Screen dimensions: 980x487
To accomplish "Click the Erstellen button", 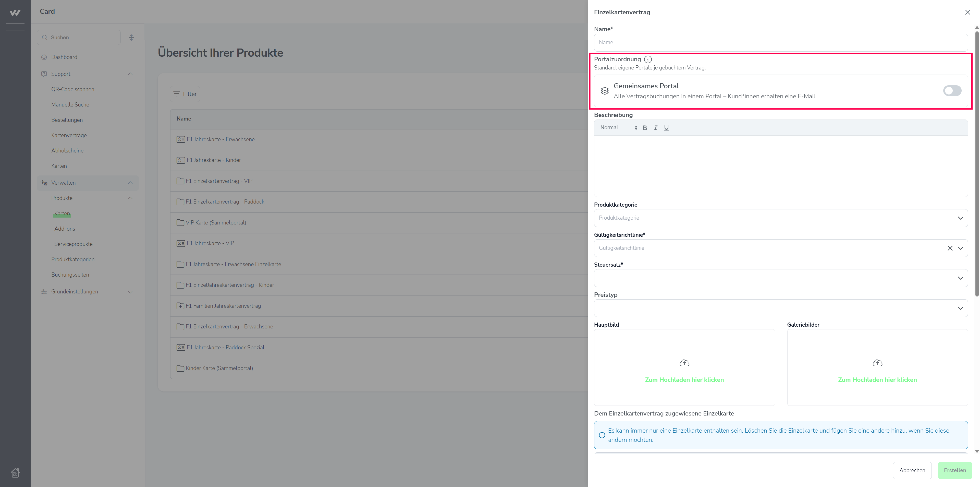I will point(954,470).
